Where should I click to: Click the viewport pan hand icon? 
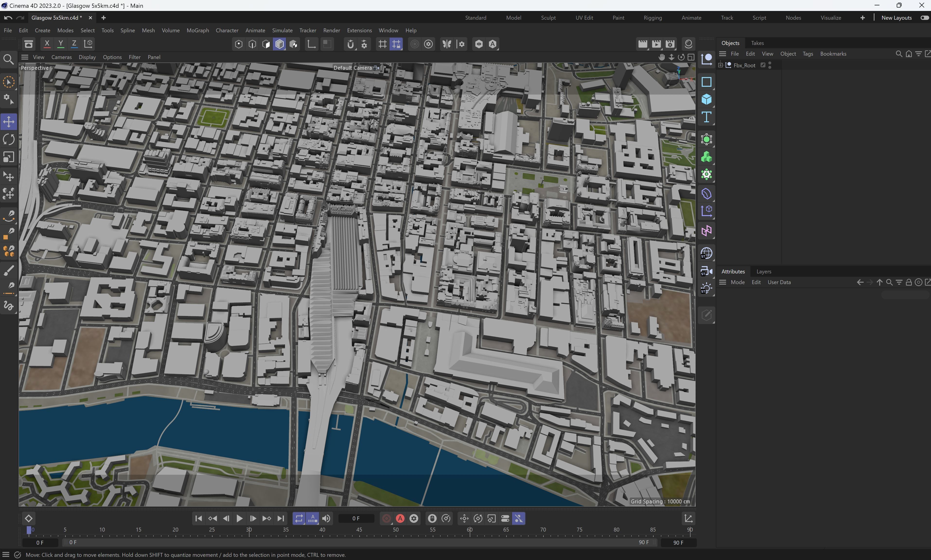point(662,57)
